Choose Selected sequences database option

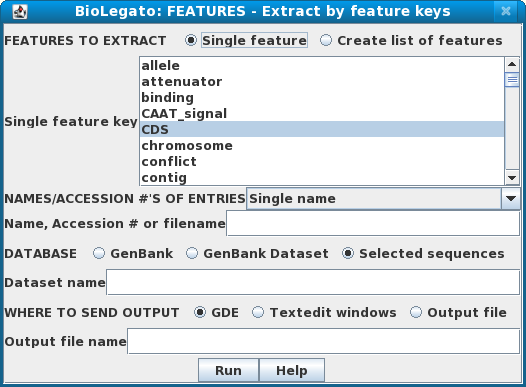pos(348,254)
